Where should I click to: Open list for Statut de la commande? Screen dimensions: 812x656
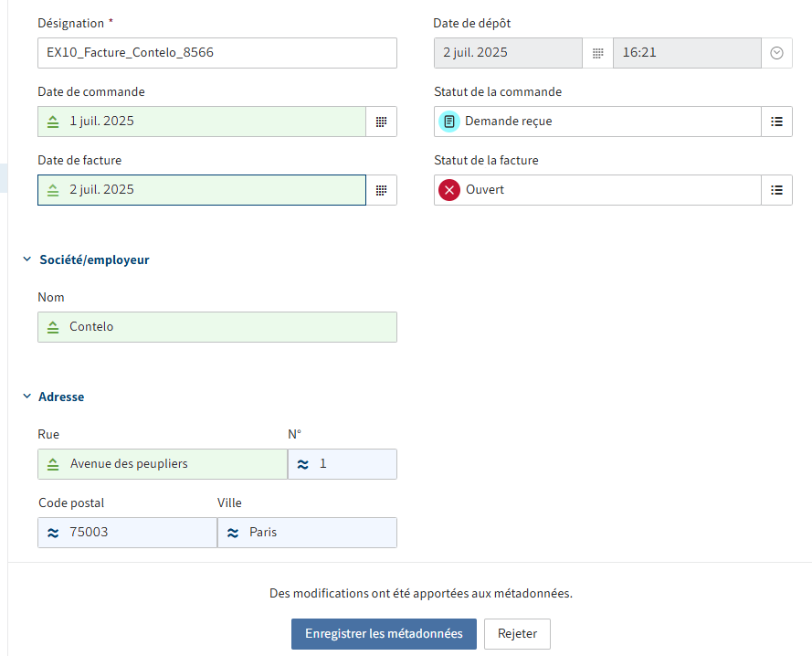tap(776, 122)
